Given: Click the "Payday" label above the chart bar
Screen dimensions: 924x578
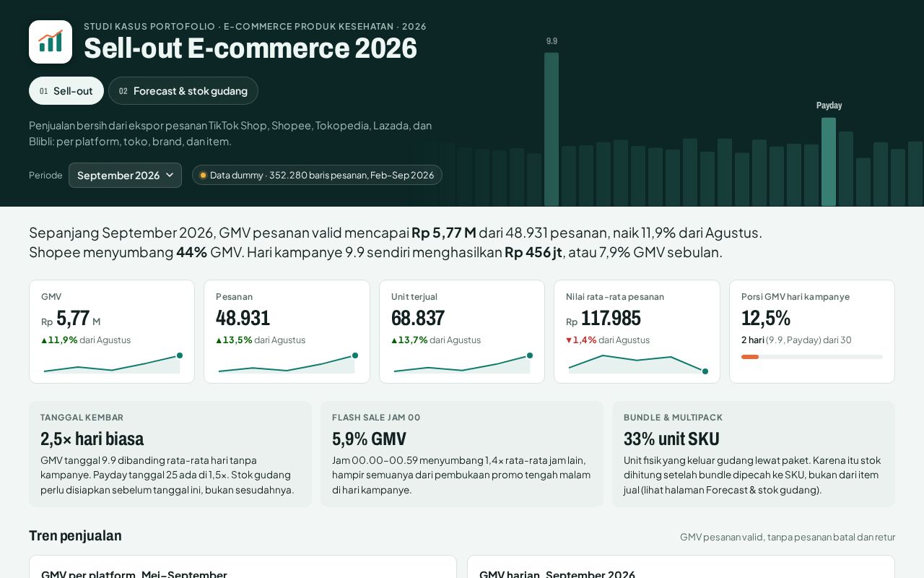Looking at the screenshot, I should [829, 105].
